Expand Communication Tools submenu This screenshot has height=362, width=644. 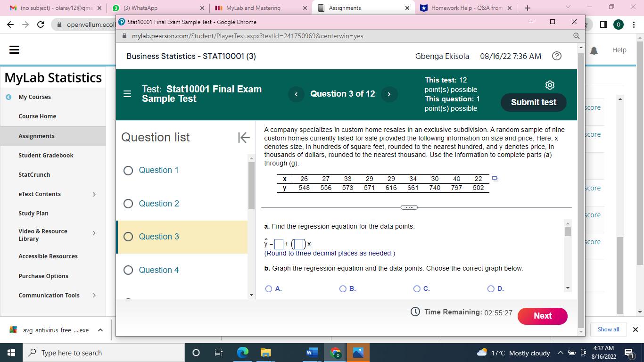point(94,296)
